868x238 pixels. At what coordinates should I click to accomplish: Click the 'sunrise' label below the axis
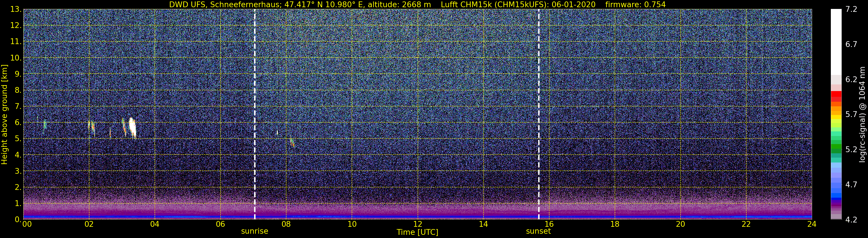[254, 231]
